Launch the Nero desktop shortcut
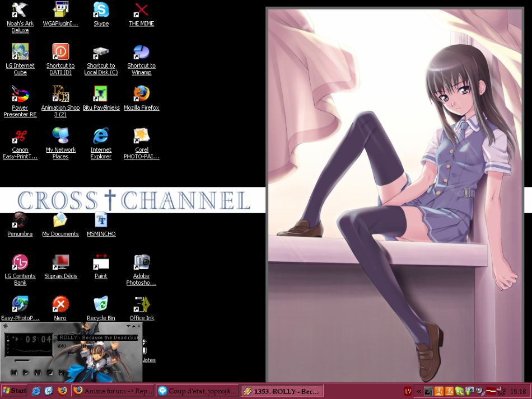This screenshot has height=399, width=532. point(60,308)
